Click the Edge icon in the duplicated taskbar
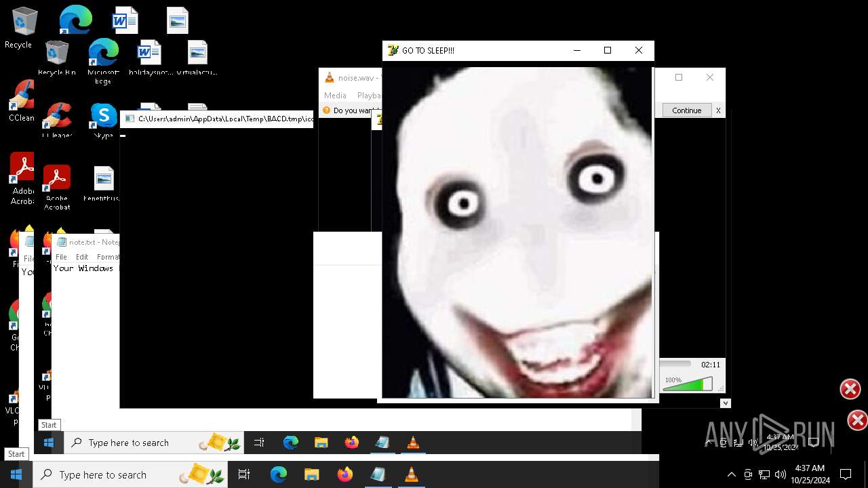This screenshot has height=488, width=868. pos(291,443)
